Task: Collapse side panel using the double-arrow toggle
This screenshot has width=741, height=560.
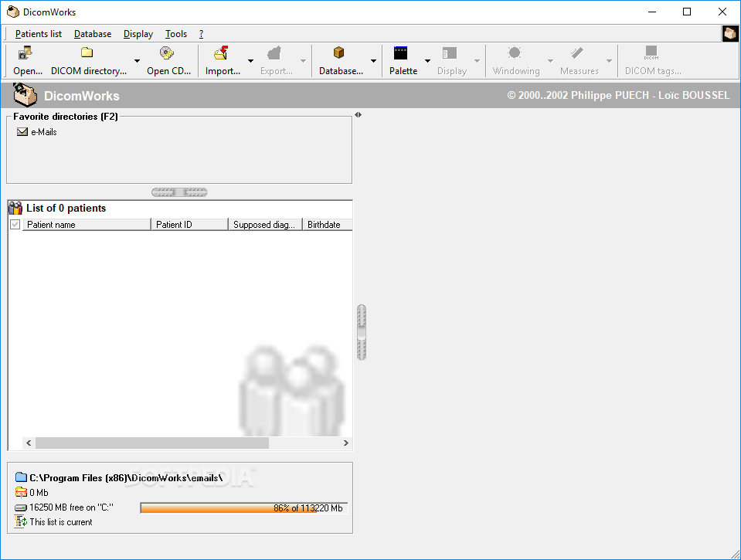Action: (x=359, y=115)
